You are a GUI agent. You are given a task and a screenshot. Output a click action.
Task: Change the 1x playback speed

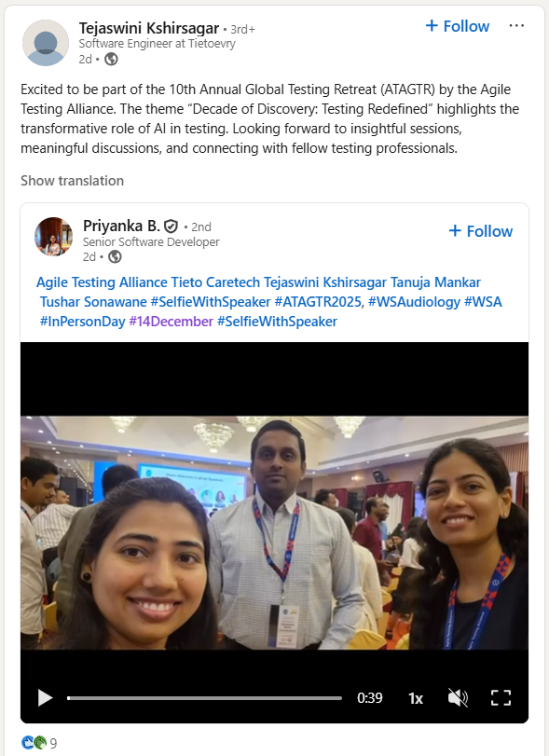[416, 698]
